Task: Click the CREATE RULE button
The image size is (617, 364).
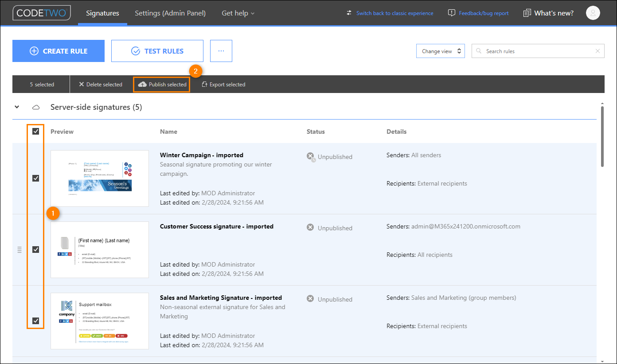Action: tap(59, 51)
